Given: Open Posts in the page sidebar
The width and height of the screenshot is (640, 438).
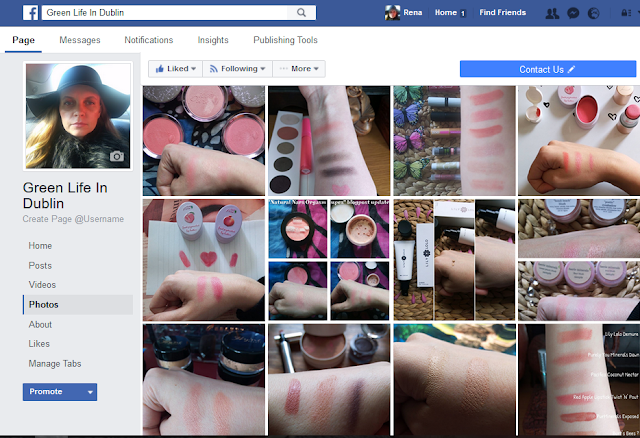Looking at the screenshot, I should [x=40, y=266].
